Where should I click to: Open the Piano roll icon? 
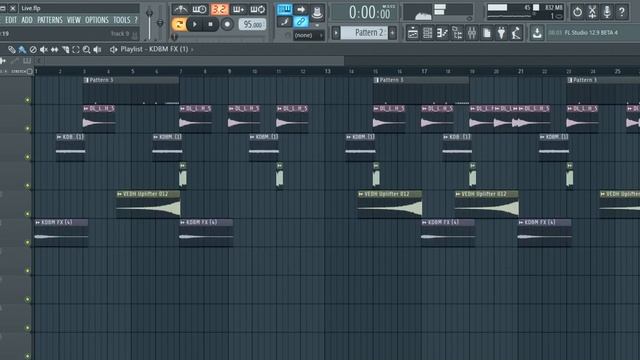coord(442,33)
